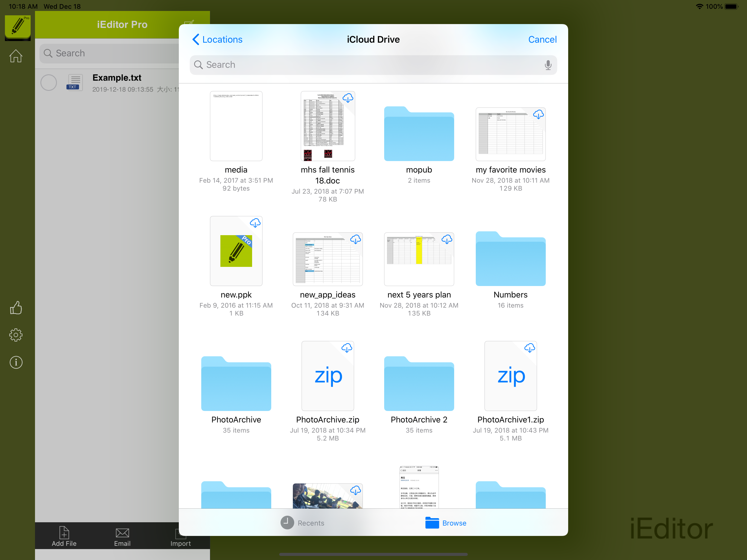Select the media file thumbnail
Image resolution: width=747 pixels, height=560 pixels.
tap(236, 126)
